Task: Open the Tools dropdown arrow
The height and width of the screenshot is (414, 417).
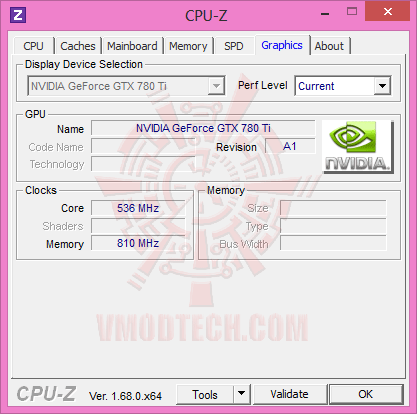Action: pos(242,394)
